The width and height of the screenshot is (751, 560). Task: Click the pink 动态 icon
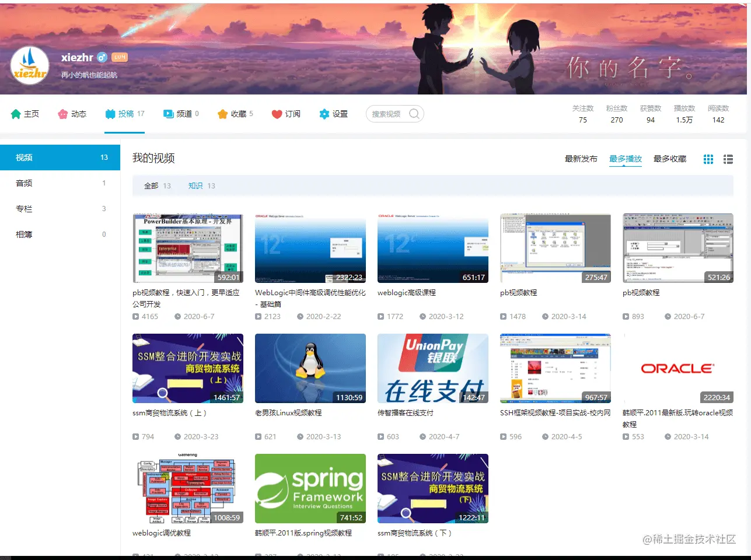click(x=63, y=114)
